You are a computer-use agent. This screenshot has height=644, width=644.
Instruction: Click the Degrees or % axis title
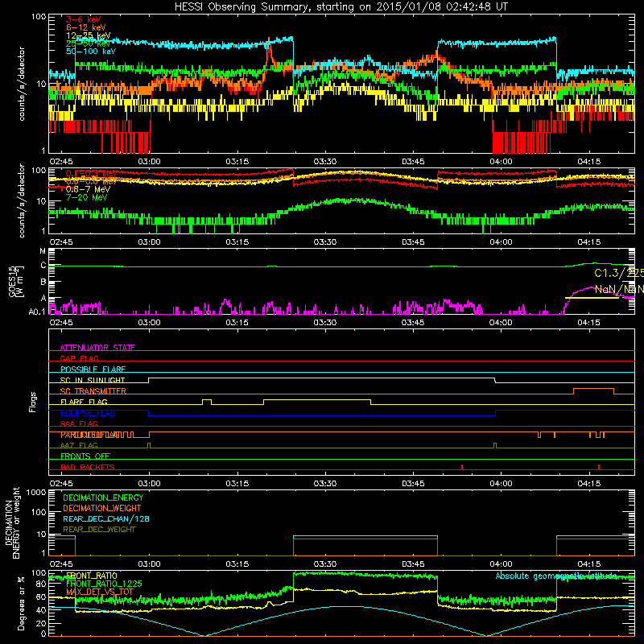[x=21, y=603]
